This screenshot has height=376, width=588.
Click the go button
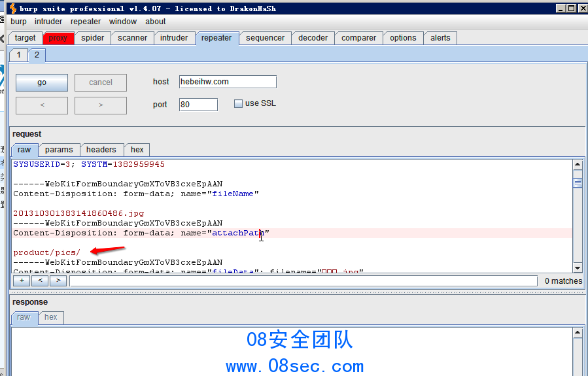coord(42,82)
